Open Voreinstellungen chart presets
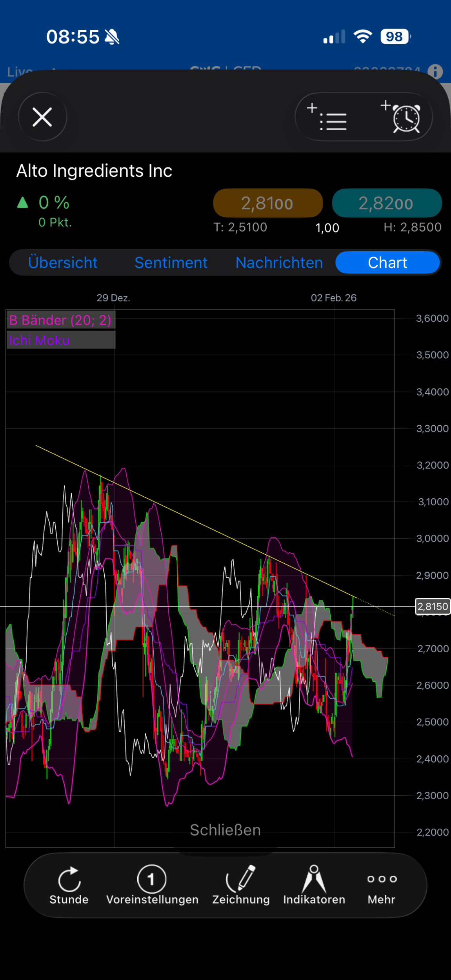 pyautogui.click(x=152, y=885)
